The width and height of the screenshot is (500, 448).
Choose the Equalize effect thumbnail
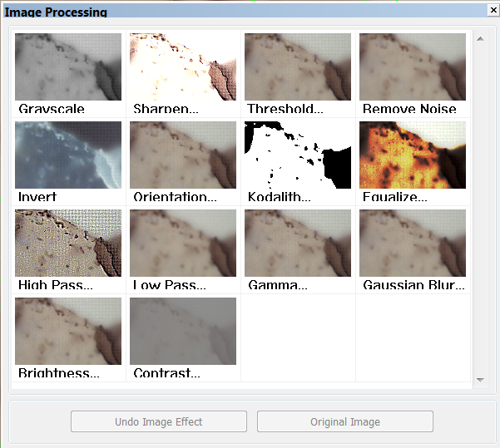[413, 155]
